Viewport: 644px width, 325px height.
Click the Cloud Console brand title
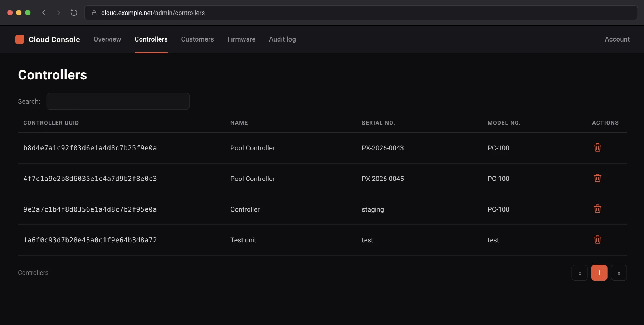coord(54,39)
